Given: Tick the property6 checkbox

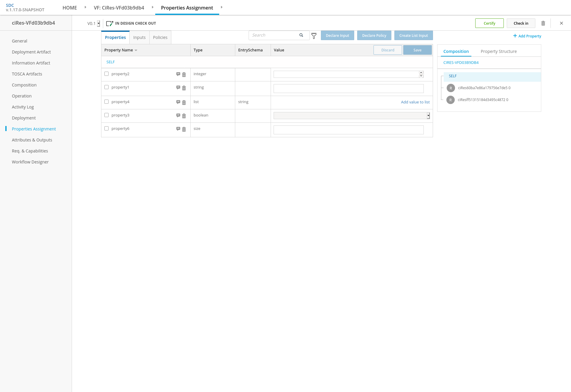Looking at the screenshot, I should 106,128.
